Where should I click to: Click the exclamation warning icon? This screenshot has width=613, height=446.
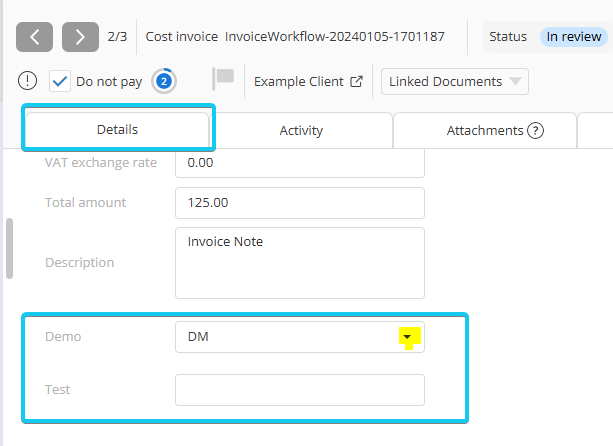click(27, 81)
